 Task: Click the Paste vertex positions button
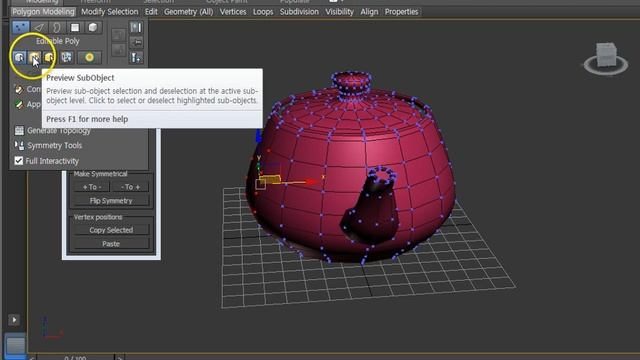click(111, 244)
